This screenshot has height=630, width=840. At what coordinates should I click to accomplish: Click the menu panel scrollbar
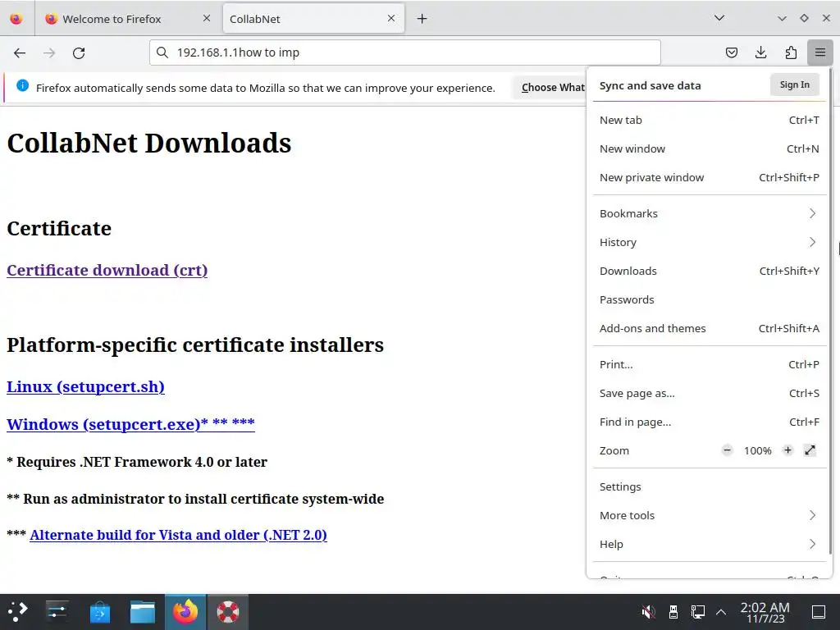click(x=830, y=311)
